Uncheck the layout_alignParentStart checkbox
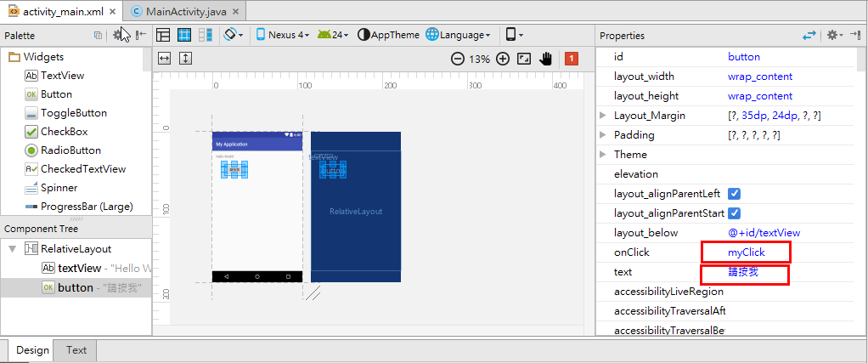868x363 pixels. [x=735, y=213]
